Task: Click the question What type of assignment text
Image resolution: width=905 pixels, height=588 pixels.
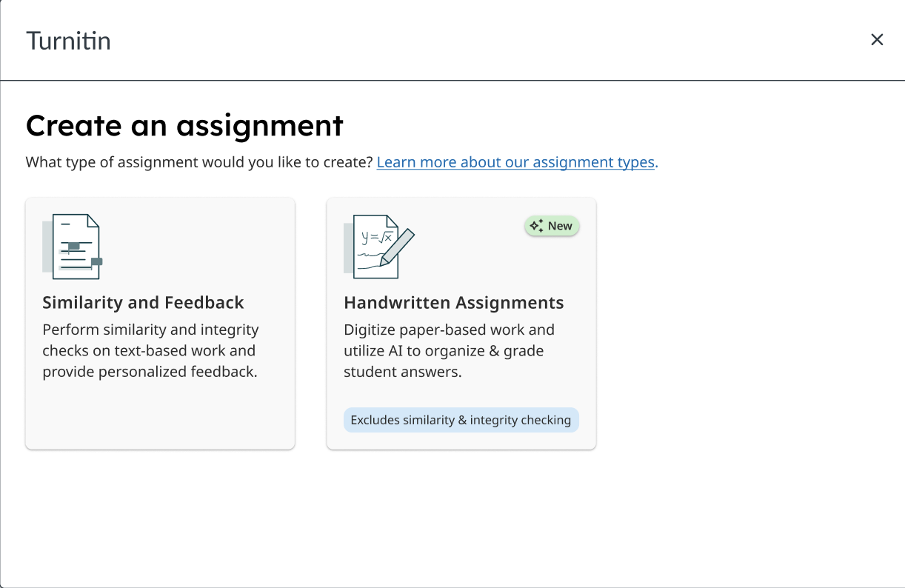Action: (x=199, y=162)
